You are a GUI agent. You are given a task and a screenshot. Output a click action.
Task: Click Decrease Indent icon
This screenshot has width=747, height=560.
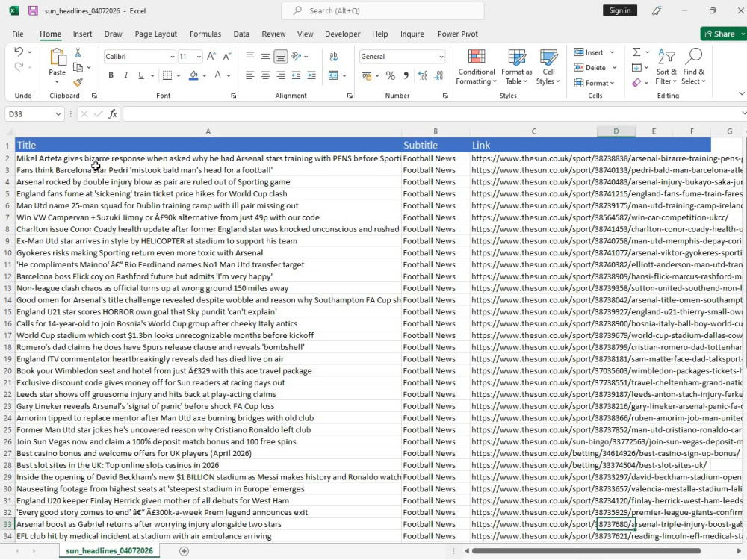[296, 75]
